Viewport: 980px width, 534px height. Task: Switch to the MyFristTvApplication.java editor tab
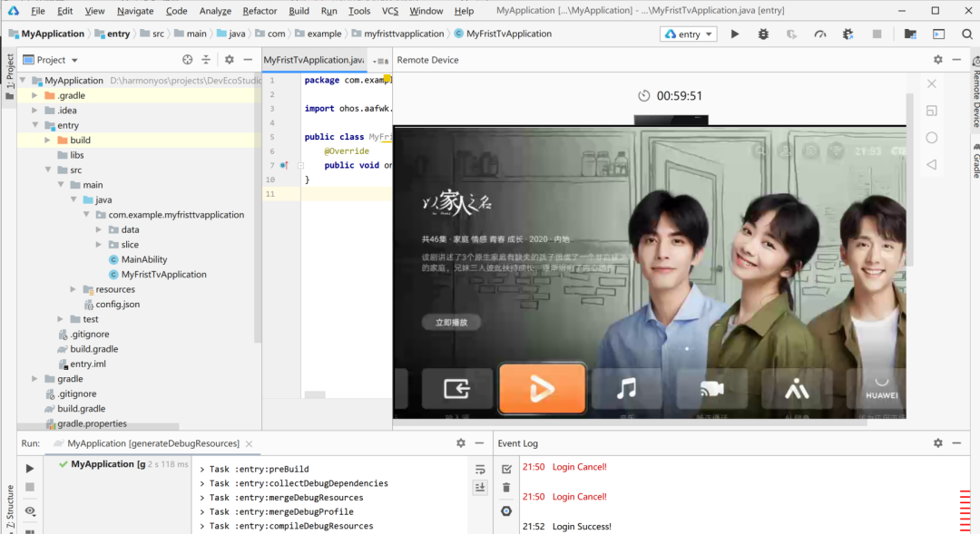[x=311, y=60]
